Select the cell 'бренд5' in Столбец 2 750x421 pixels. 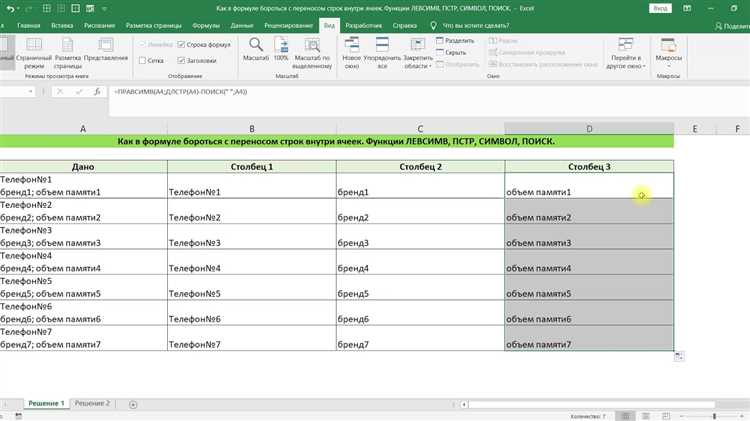(x=420, y=287)
